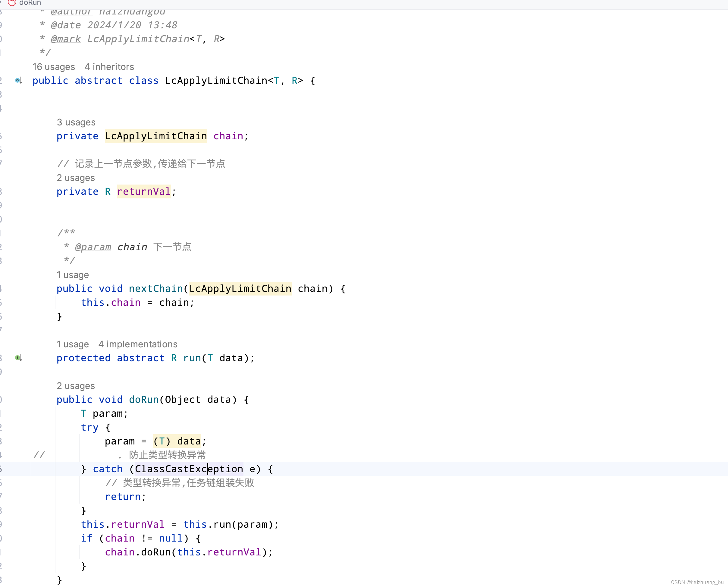
Task: Click the 'returnVal' field name
Action: [144, 192]
